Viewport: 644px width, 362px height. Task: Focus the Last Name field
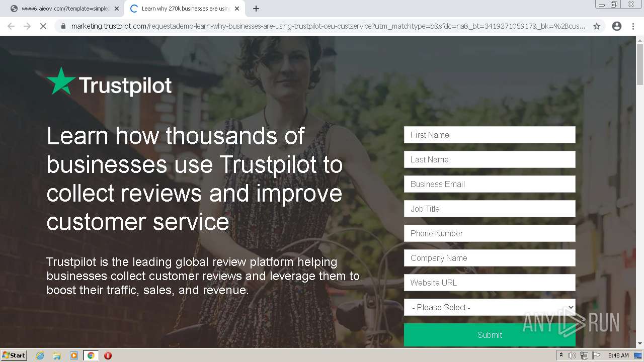click(x=490, y=159)
